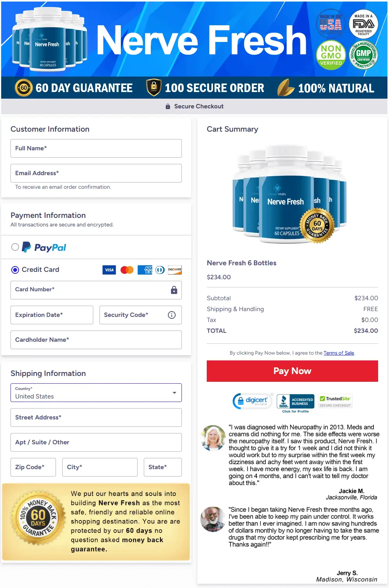Image resolution: width=389 pixels, height=588 pixels.
Task: Click the Nerve Fresh 6 Bottles product name
Action: click(242, 263)
